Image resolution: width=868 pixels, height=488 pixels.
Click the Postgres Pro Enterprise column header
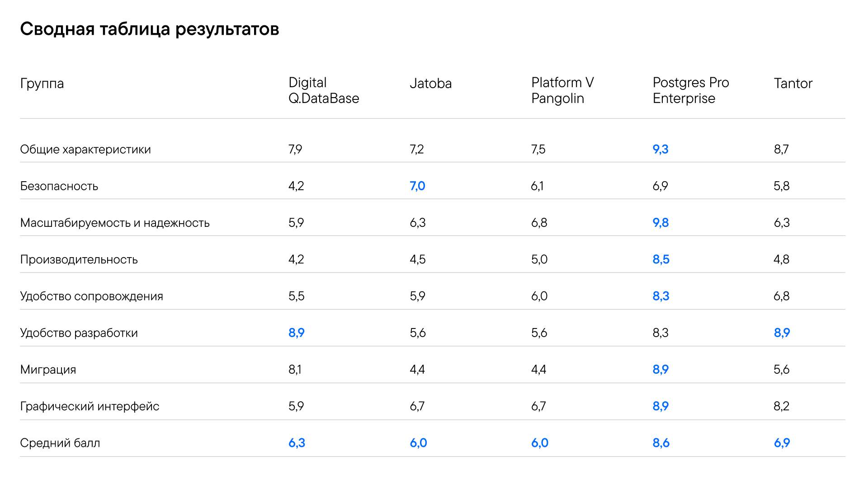[x=690, y=90]
